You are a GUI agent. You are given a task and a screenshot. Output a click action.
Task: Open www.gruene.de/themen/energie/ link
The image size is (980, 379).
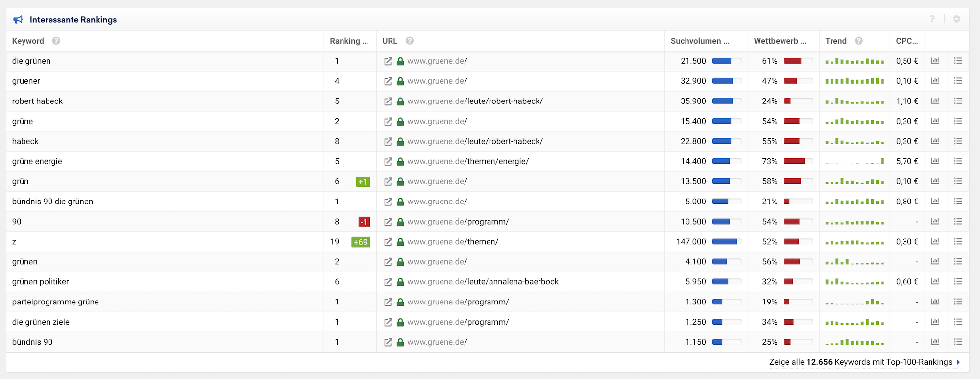pyautogui.click(x=468, y=162)
